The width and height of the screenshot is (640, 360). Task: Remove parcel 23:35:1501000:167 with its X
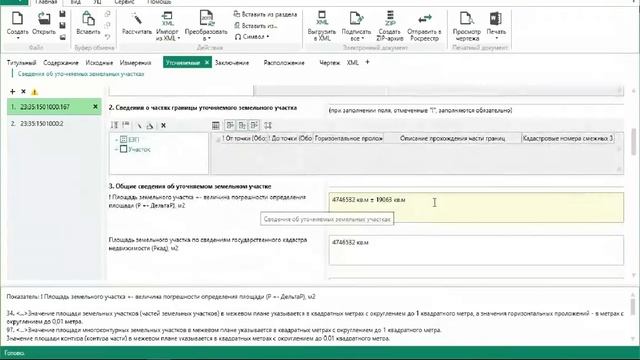[95, 107]
